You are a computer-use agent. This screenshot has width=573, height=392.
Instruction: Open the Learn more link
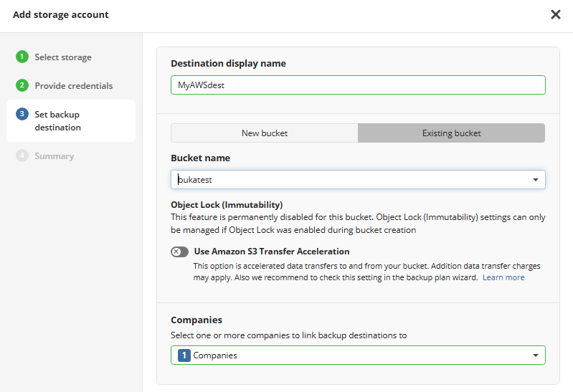pyautogui.click(x=503, y=277)
